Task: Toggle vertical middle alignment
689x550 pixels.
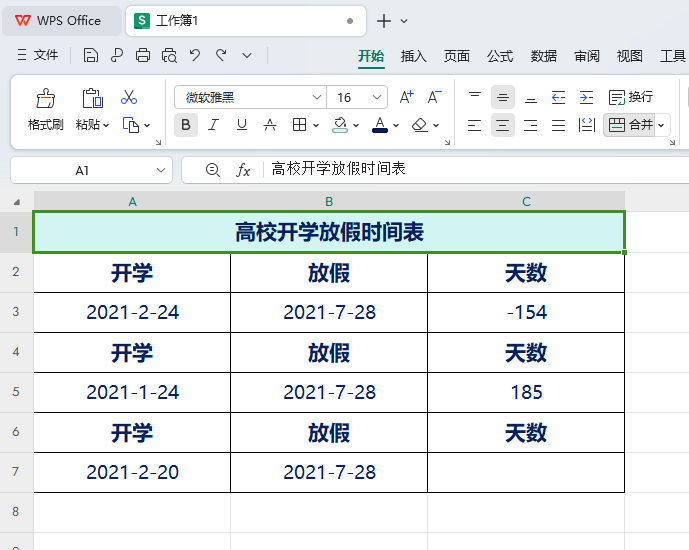Action: point(503,97)
